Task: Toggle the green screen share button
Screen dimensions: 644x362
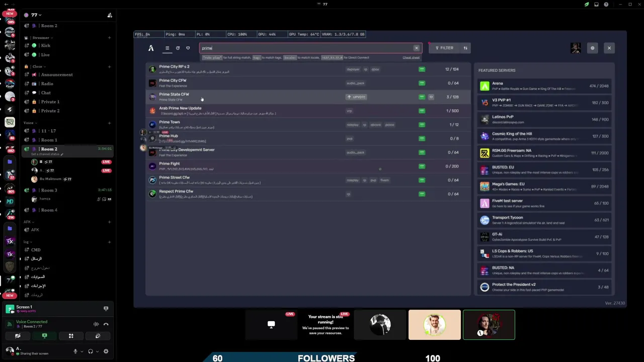Action: (x=44, y=336)
